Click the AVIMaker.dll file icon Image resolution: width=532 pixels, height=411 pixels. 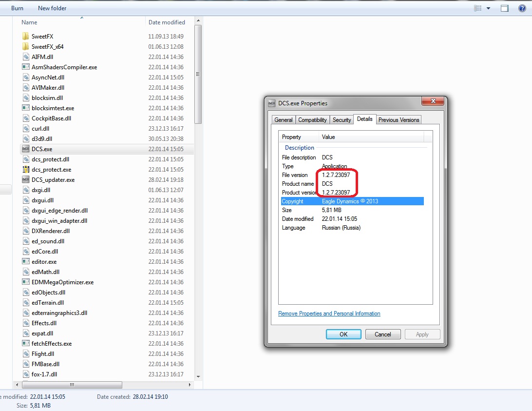coord(25,87)
